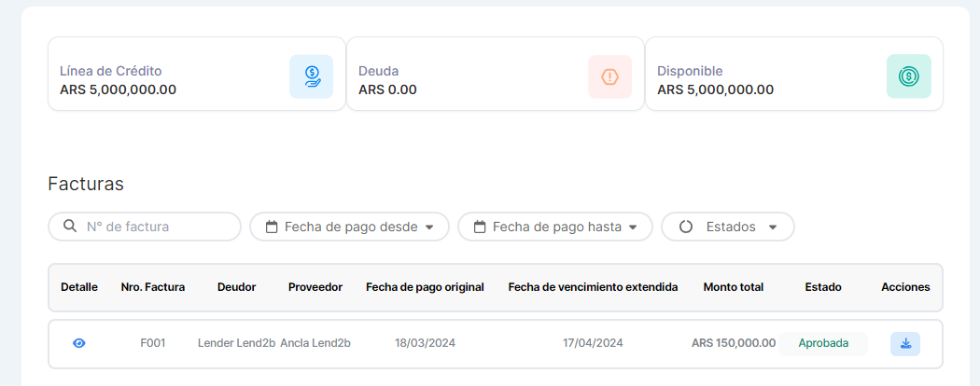
Task: Click the Nro. Factura column header
Action: 153,287
